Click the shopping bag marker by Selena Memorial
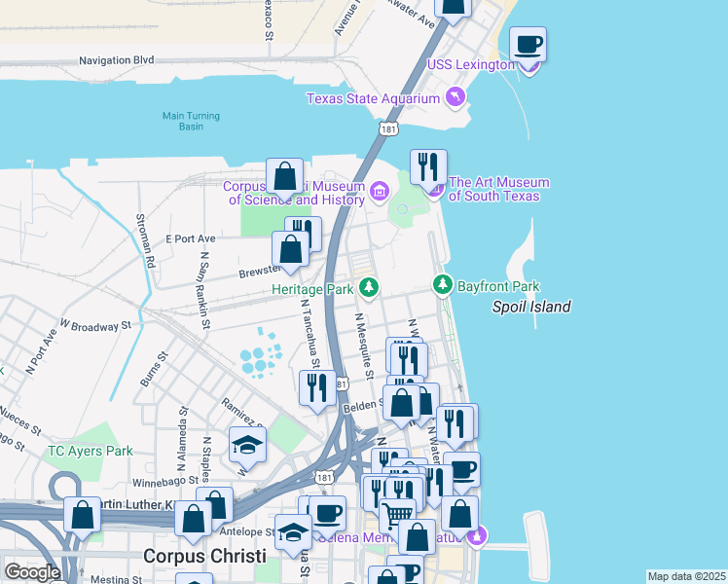Screen dimensions: 728x584 [x=417, y=538]
